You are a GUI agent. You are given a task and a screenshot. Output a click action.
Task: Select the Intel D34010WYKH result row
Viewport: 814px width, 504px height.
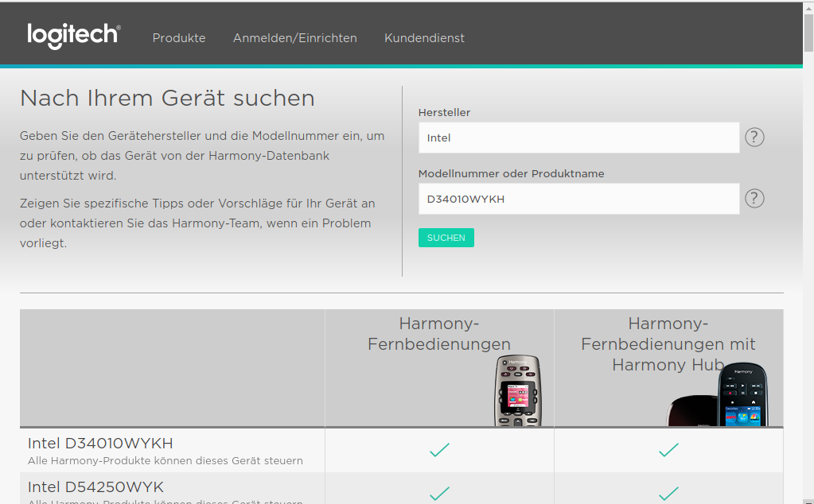401,451
